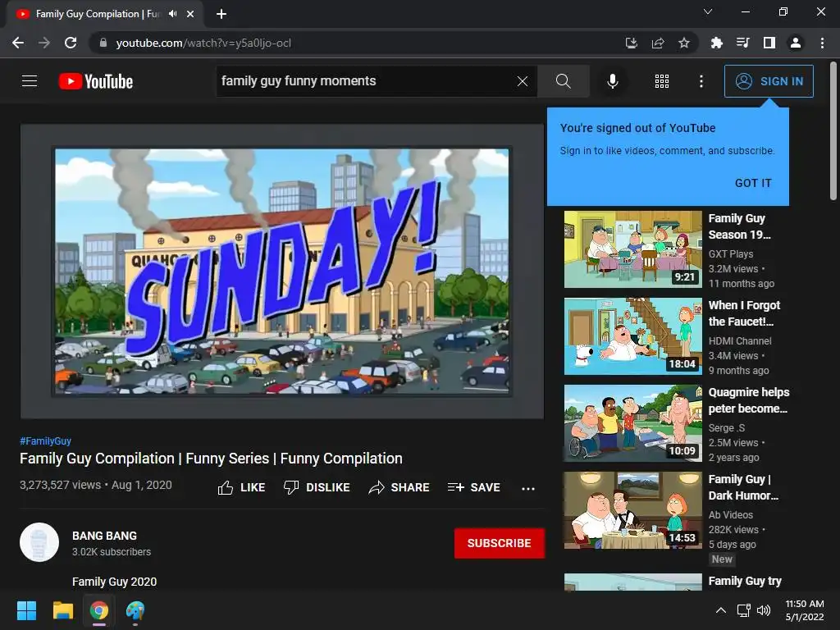
Task: Open Chrome extensions puzzle icon
Action: tap(716, 43)
